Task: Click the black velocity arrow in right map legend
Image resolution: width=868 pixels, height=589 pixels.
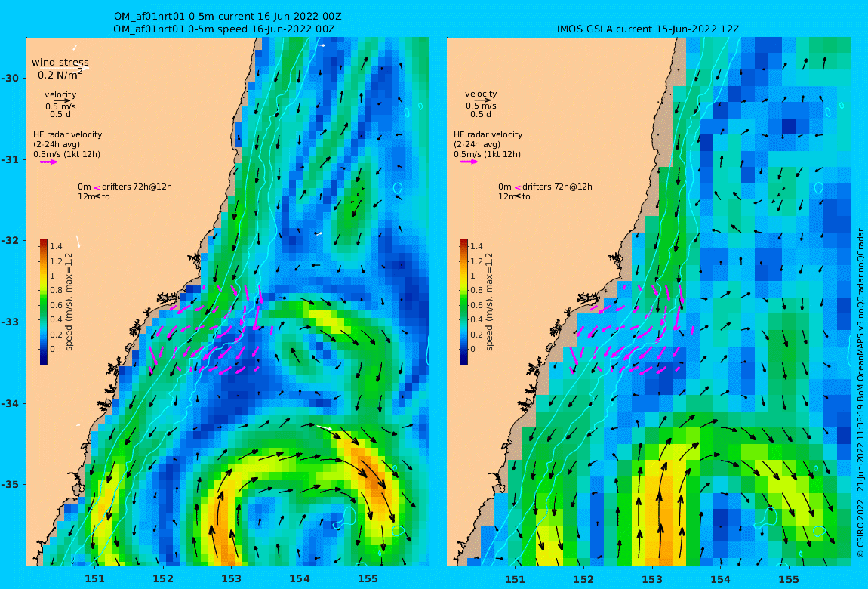Action: (482, 100)
